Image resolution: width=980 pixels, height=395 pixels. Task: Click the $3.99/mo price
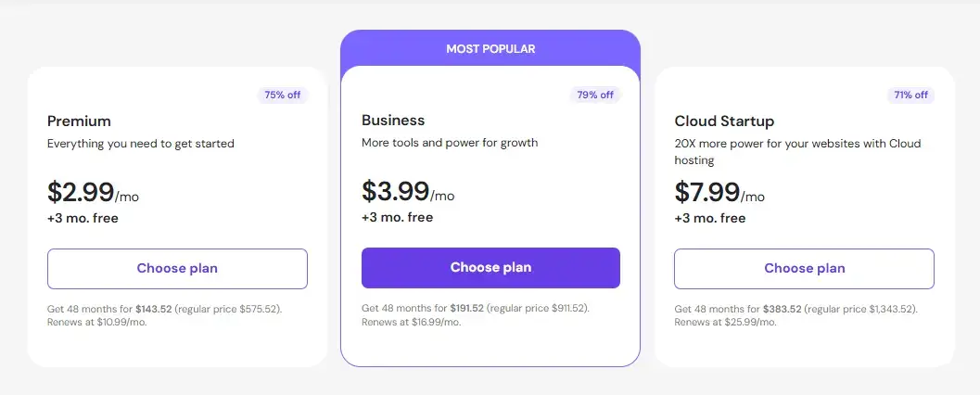(408, 192)
